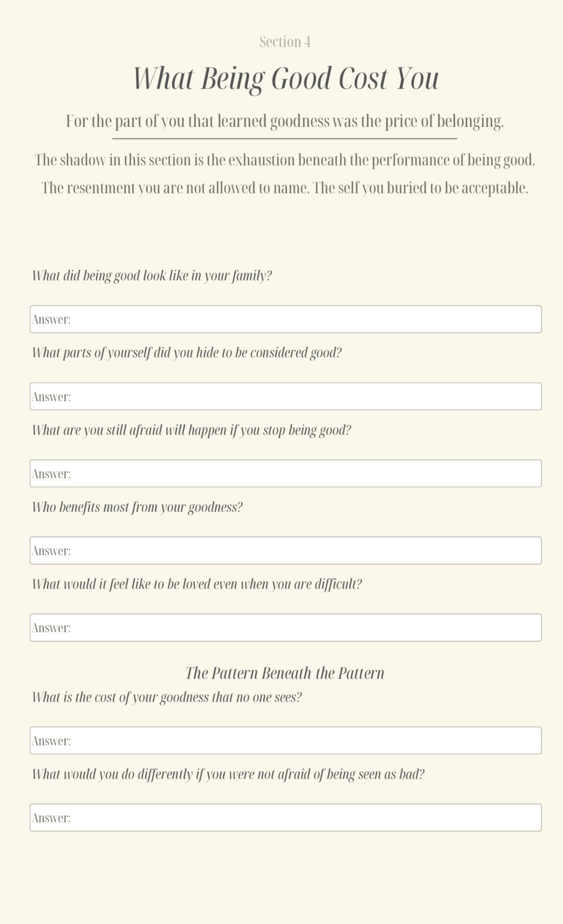Click 'The Pattern Beneath the Pattern' subheading

pos(285,673)
